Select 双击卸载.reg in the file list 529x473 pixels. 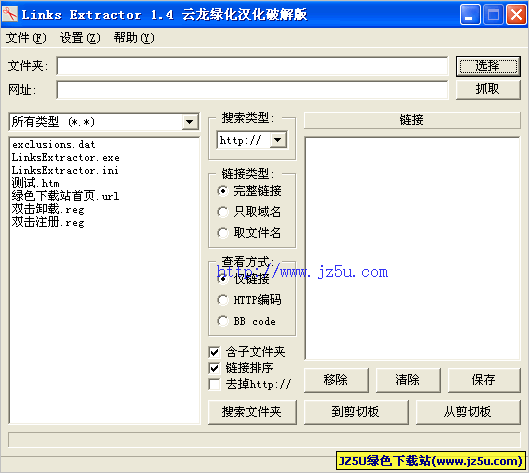tap(48, 209)
